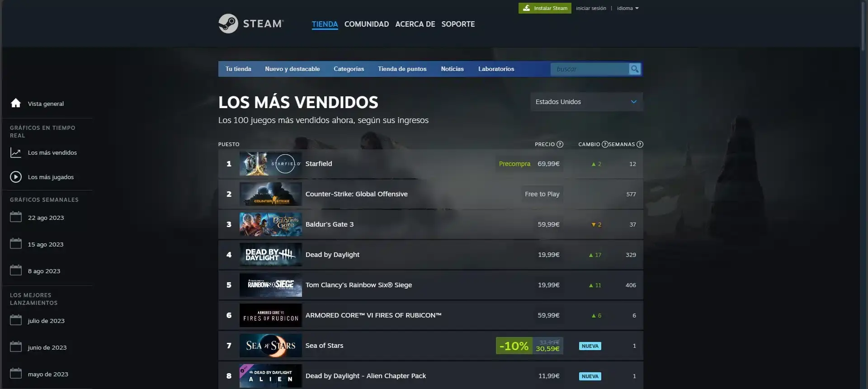Open the Counter-Strike thumbnail image
This screenshot has width=868, height=389.
coord(270,194)
